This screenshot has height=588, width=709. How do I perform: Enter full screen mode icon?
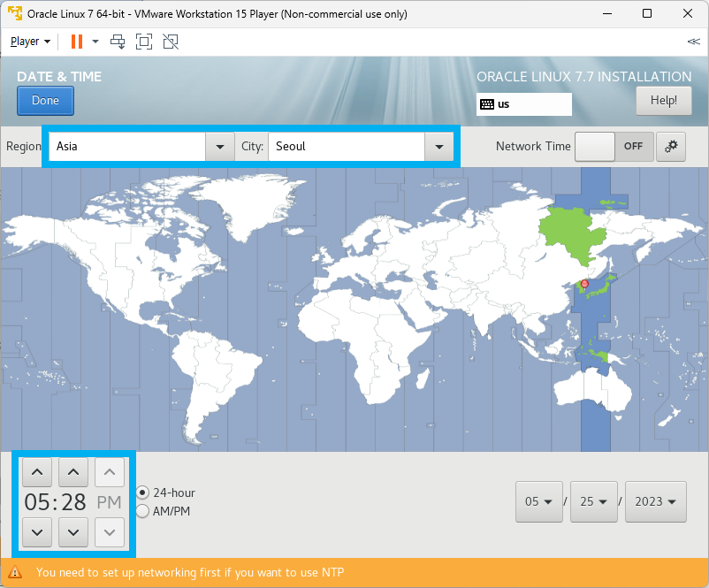pyautogui.click(x=144, y=42)
